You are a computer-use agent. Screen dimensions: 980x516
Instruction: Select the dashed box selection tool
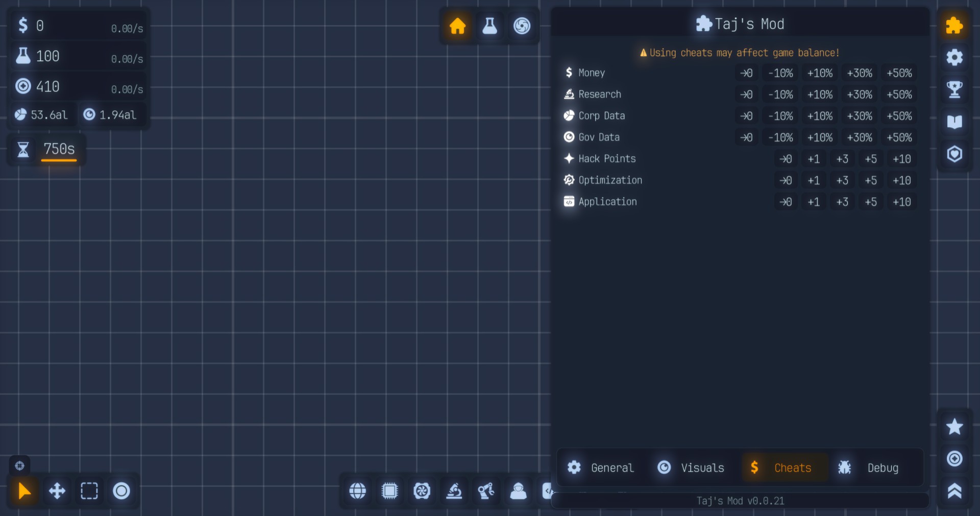pos(89,491)
